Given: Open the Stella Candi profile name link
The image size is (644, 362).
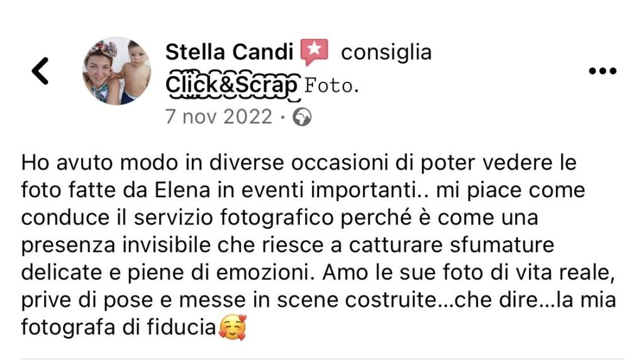Looking at the screenshot, I should coord(229,52).
